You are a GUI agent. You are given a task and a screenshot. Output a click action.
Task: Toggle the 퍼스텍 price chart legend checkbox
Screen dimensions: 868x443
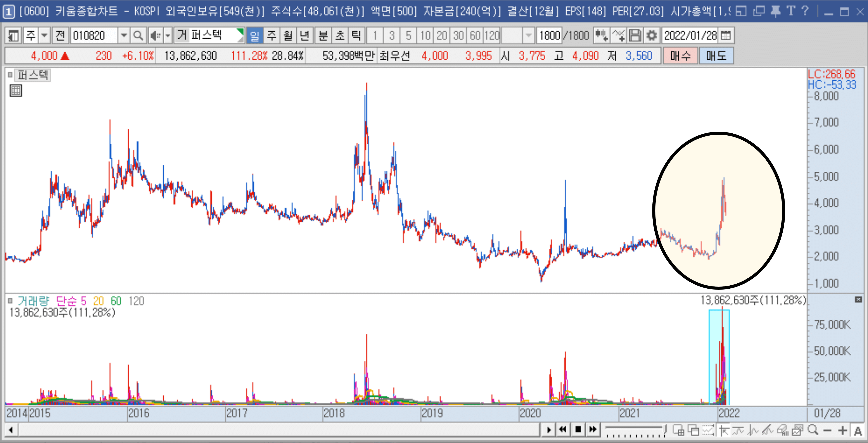(10, 75)
